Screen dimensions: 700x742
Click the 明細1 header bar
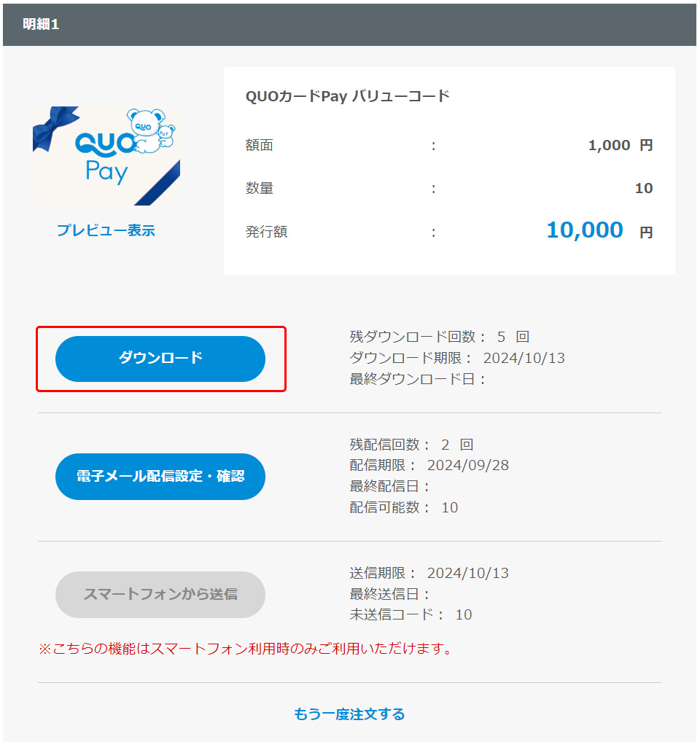(x=350, y=25)
